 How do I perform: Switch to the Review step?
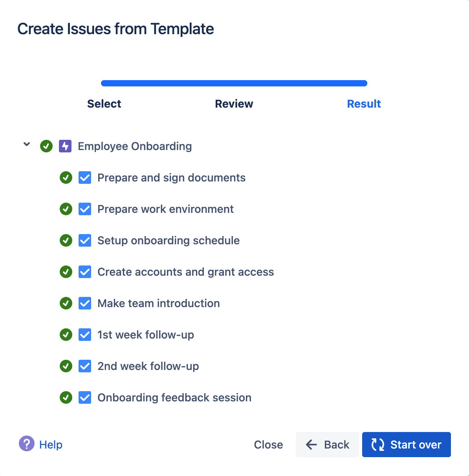pos(234,104)
